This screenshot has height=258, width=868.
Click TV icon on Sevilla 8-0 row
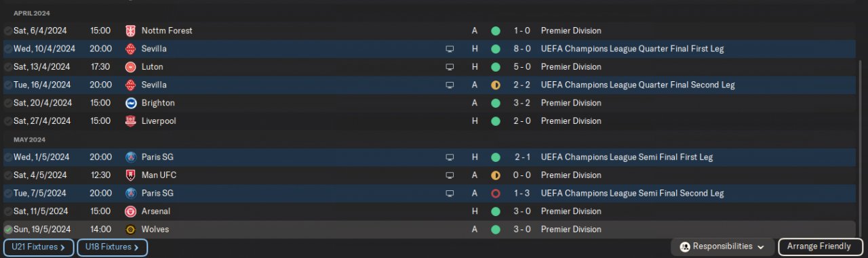(x=449, y=49)
